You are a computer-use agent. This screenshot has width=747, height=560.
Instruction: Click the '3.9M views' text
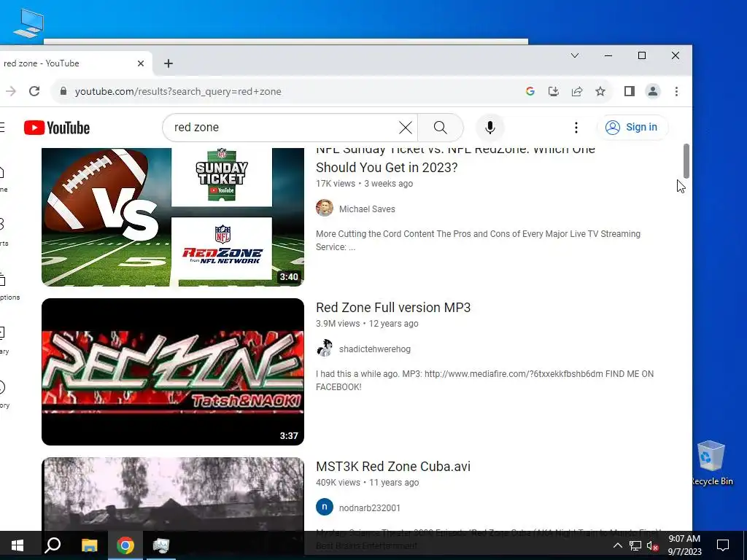click(x=338, y=324)
